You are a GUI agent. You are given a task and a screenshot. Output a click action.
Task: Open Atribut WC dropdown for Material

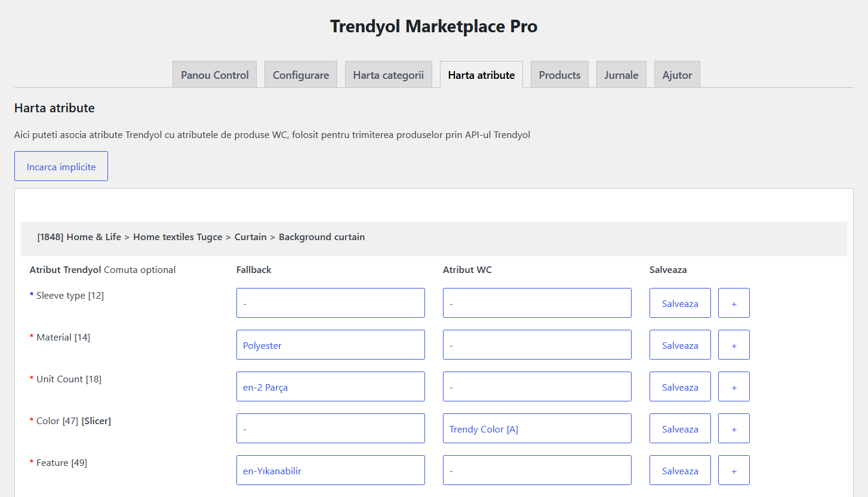tap(537, 345)
